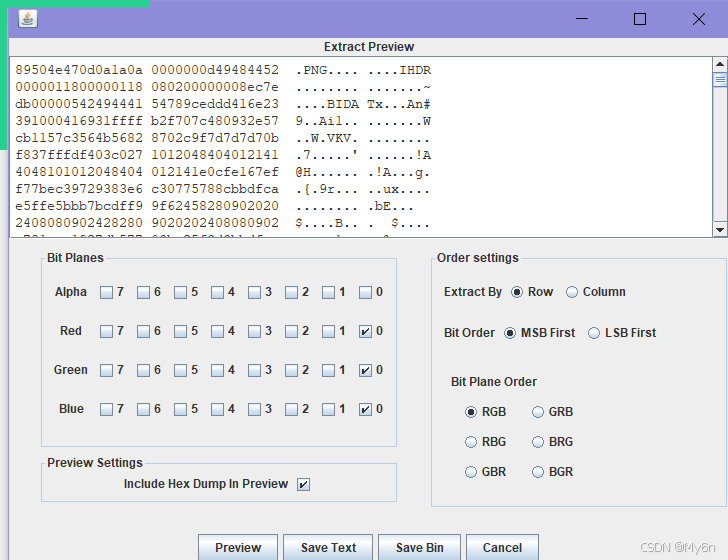Click hex line starting 2408080902428280
728x560 pixels.
147,223
